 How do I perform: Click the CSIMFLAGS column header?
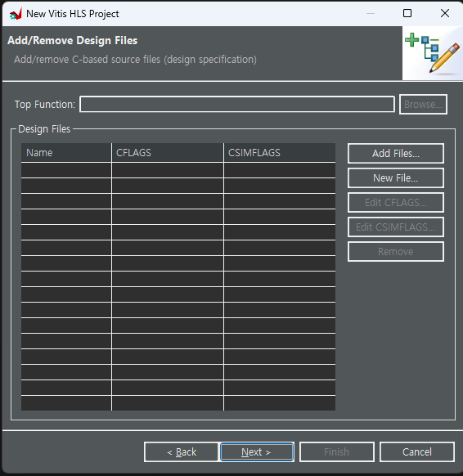(x=280, y=153)
